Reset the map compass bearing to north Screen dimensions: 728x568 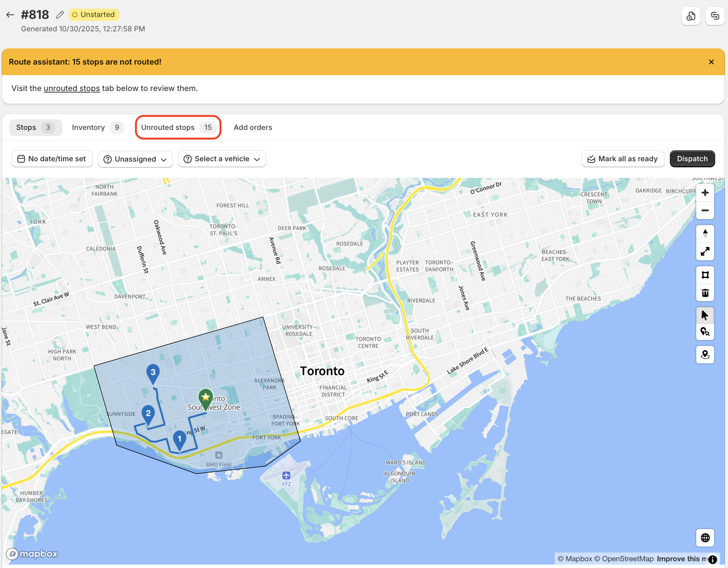[705, 233]
